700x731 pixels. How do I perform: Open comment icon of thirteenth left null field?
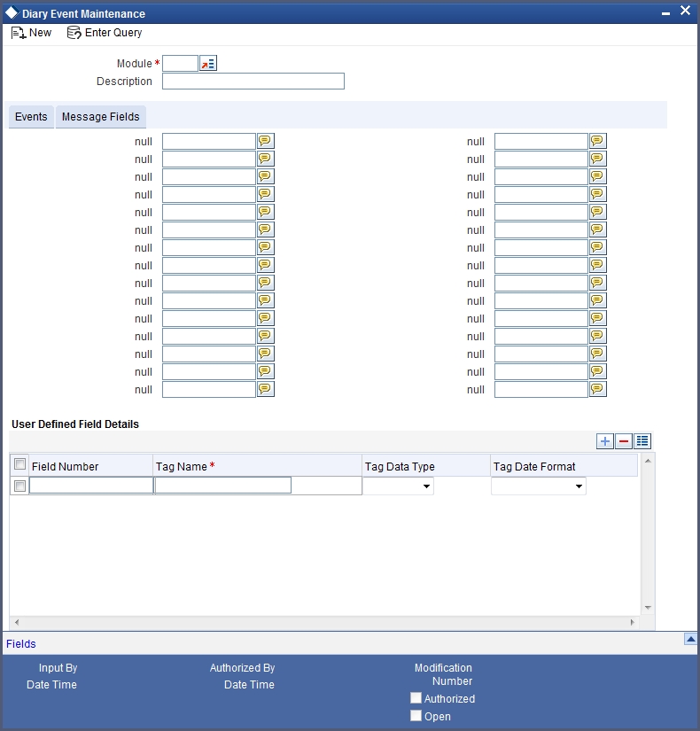point(265,354)
